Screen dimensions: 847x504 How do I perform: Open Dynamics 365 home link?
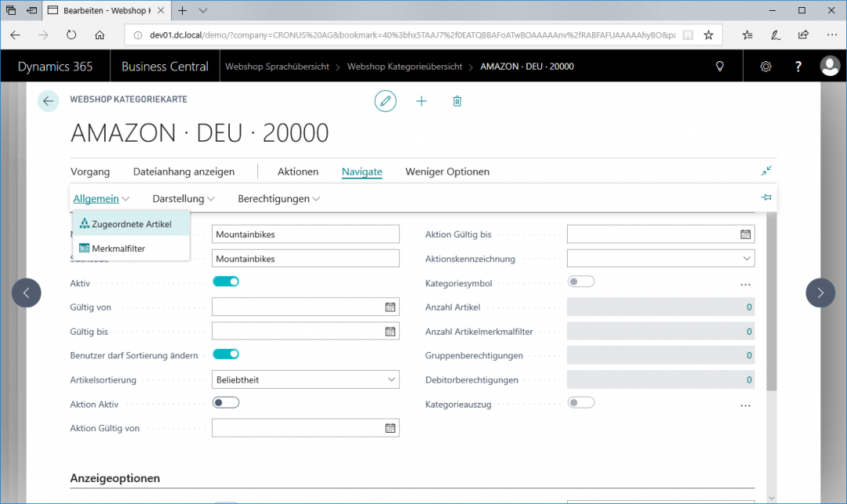click(x=55, y=67)
